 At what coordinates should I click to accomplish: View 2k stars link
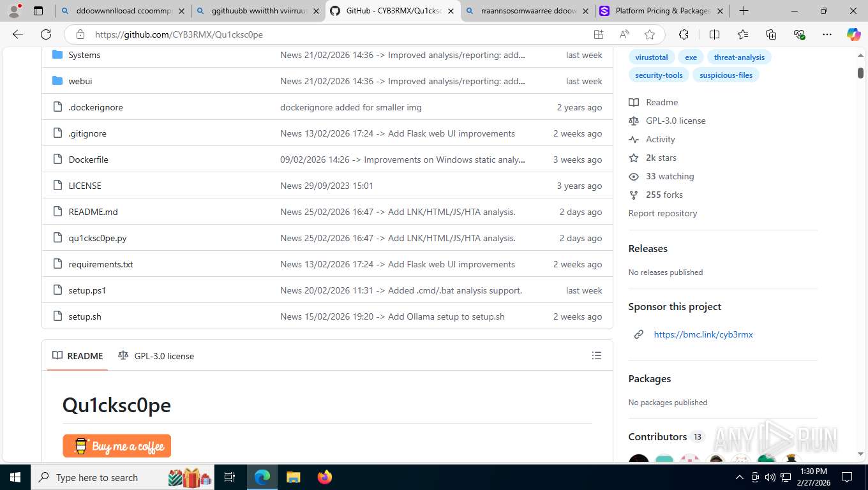click(x=653, y=158)
